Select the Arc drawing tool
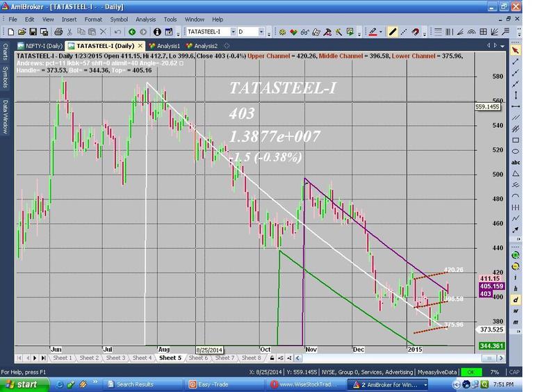Viewport: 556px width, 392px height. 516,196
